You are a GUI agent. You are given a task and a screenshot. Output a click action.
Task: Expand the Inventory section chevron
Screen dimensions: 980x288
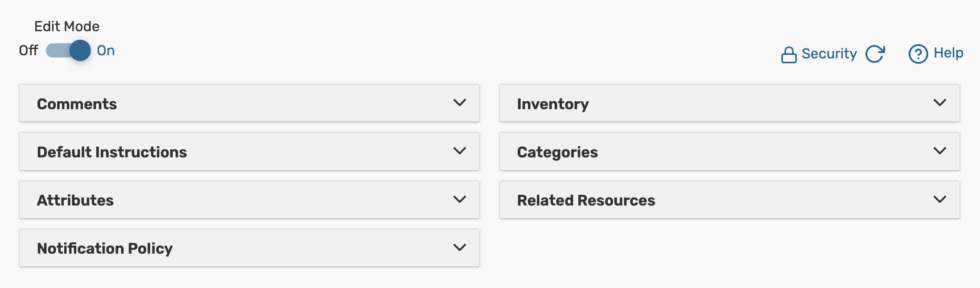939,103
